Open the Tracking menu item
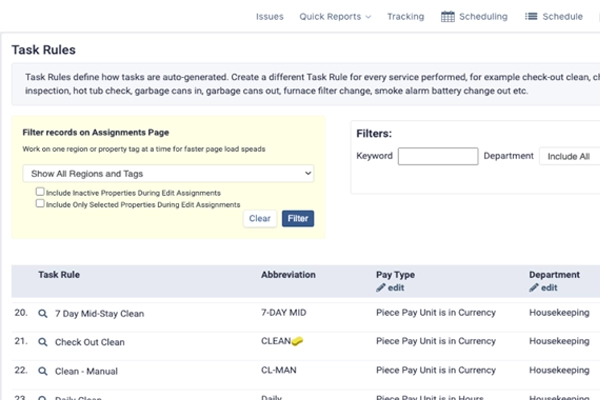 coord(405,16)
